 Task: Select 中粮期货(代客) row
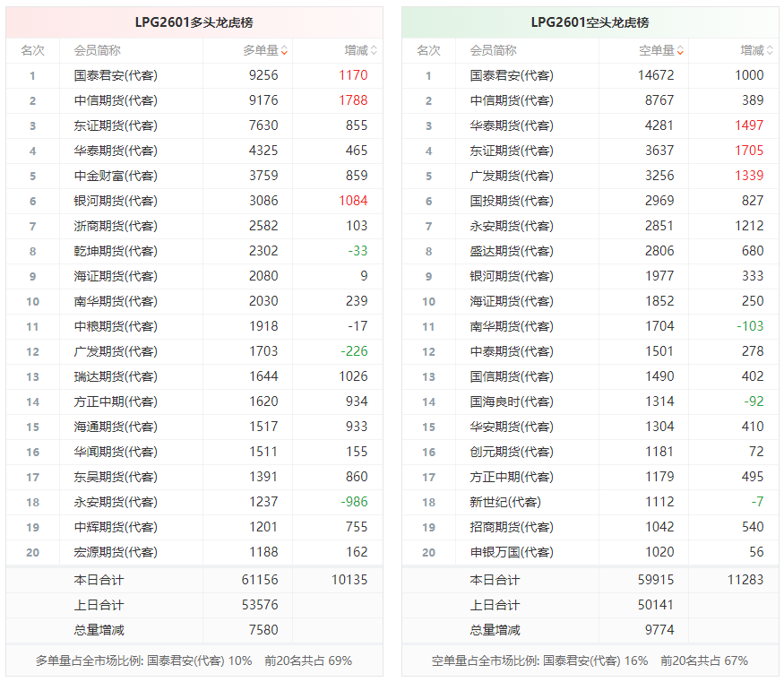194,326
